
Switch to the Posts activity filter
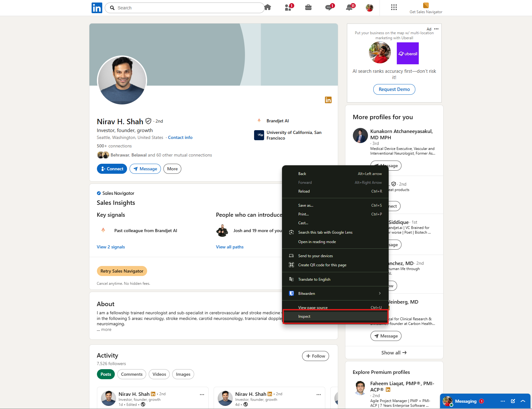(106, 374)
